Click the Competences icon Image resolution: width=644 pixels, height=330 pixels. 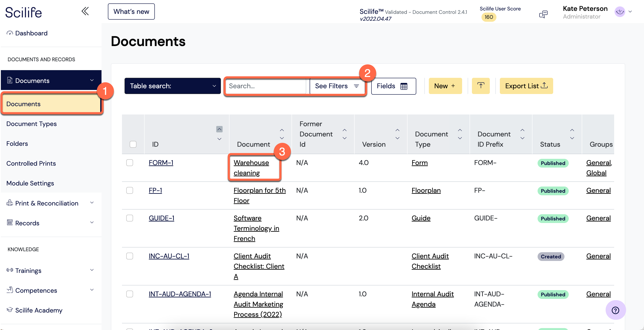coord(10,290)
